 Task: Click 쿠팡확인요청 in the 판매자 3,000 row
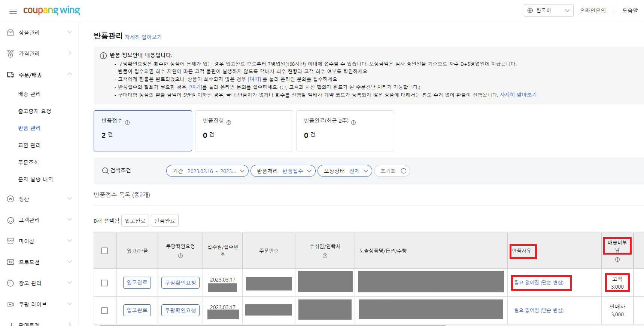180,310
